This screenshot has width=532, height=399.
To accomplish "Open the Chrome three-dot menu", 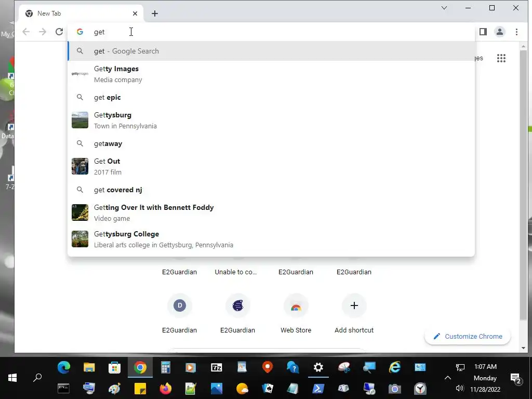I will 516,32.
